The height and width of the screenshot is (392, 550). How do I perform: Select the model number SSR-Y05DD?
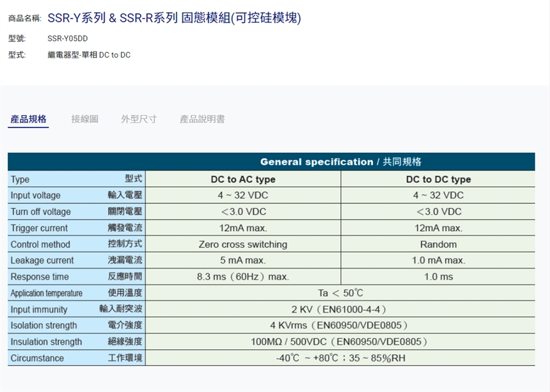click(x=68, y=38)
